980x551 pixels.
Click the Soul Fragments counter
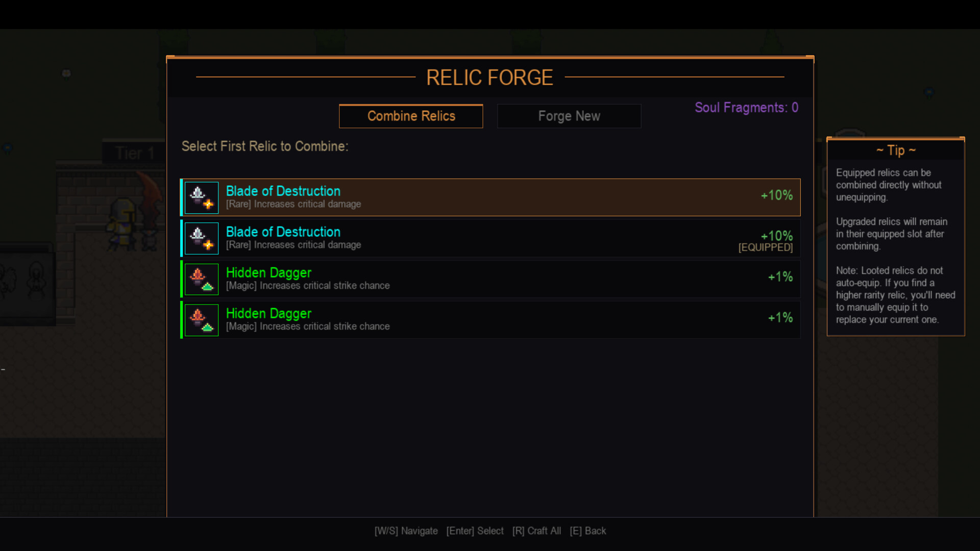tap(747, 108)
